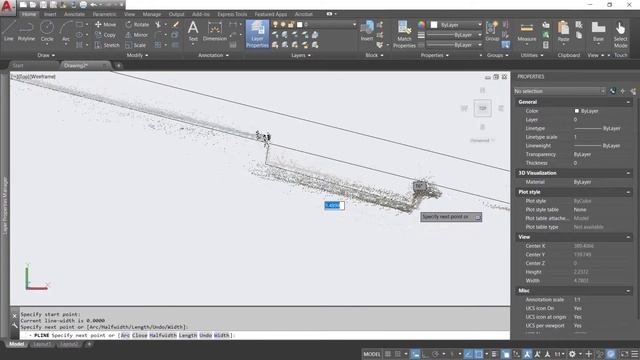Click the Insert block icon
Screen dimensions: 640x360
tap(367, 31)
